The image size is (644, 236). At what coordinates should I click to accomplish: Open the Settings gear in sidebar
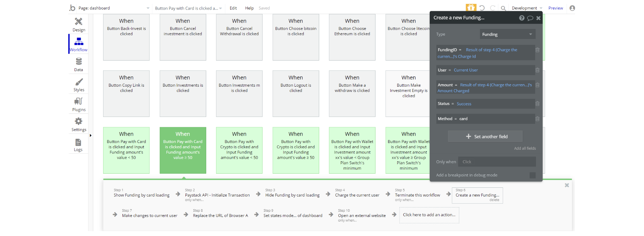78,124
